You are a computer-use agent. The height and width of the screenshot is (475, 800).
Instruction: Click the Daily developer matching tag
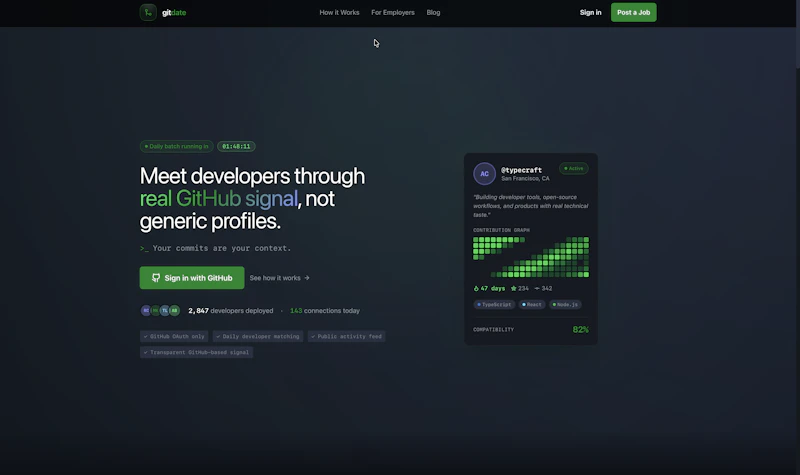(258, 336)
